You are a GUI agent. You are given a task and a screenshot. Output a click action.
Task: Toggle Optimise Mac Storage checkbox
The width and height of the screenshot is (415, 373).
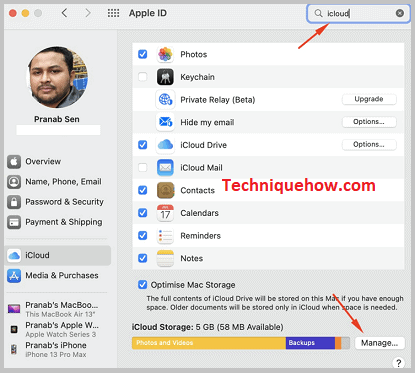click(143, 285)
